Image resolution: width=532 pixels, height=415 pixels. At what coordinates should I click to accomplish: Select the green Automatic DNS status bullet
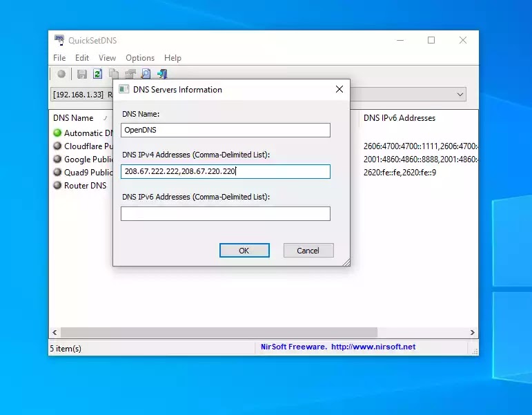click(x=57, y=133)
